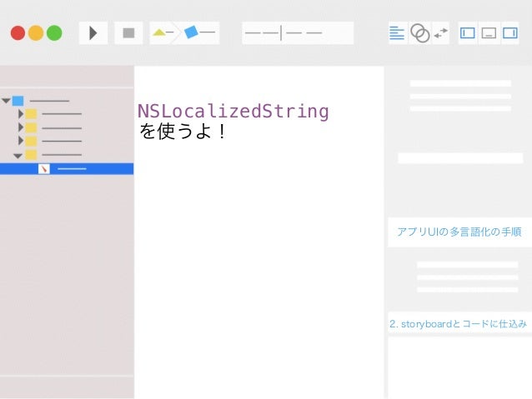Screen dimensions: 532x399
Task: Toggle the left navigator panel
Action: point(468,32)
